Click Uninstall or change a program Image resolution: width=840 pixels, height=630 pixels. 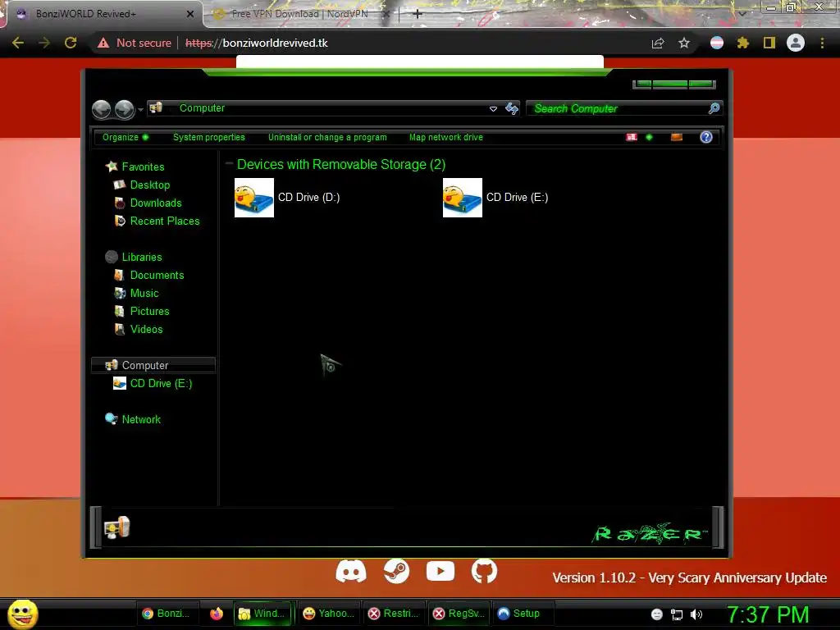point(327,137)
